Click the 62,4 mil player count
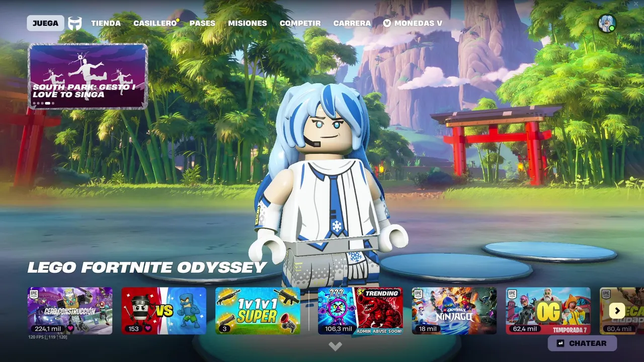644x362 pixels. coord(526,329)
